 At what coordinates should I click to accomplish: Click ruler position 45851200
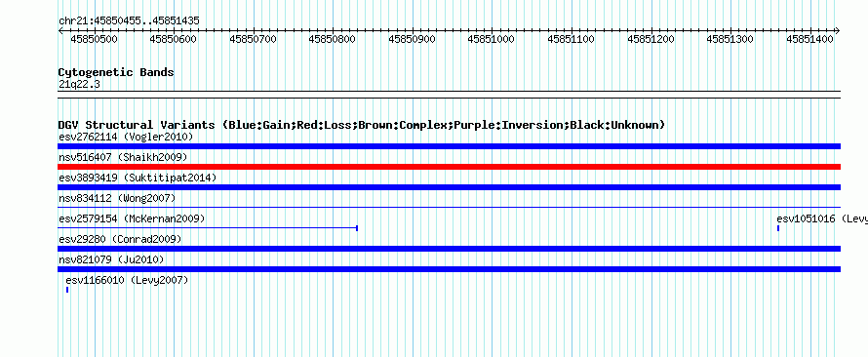pos(651,39)
